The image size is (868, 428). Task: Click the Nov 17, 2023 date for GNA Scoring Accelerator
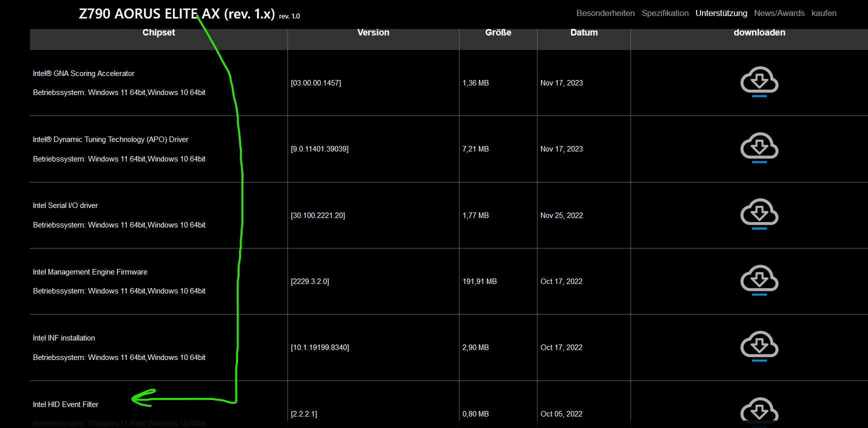tap(561, 83)
